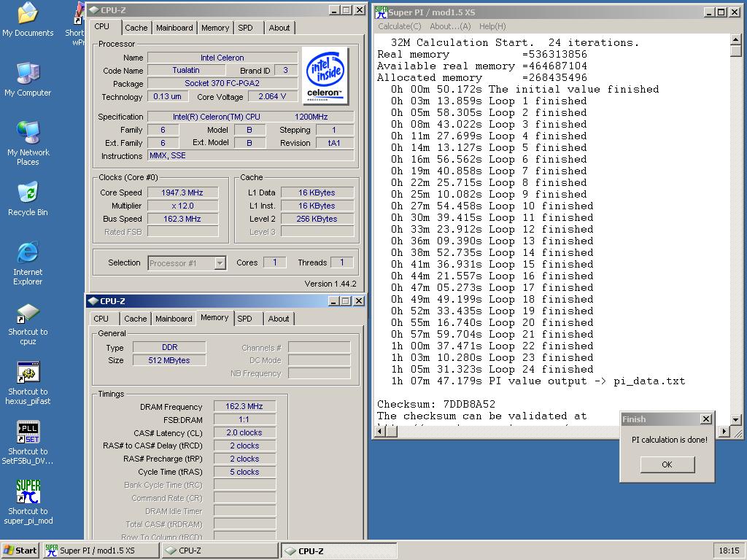The width and height of the screenshot is (747, 560).
Task: Switch to About tab in top CPU-Z
Action: (x=279, y=28)
